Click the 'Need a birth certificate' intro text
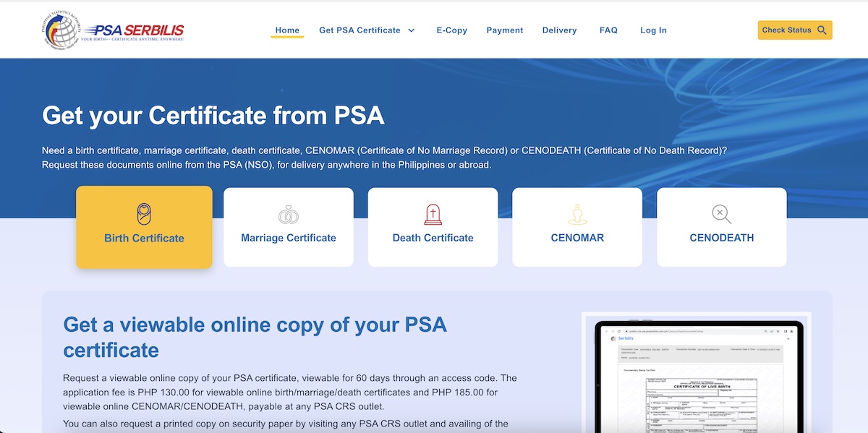868x433 pixels. point(384,158)
